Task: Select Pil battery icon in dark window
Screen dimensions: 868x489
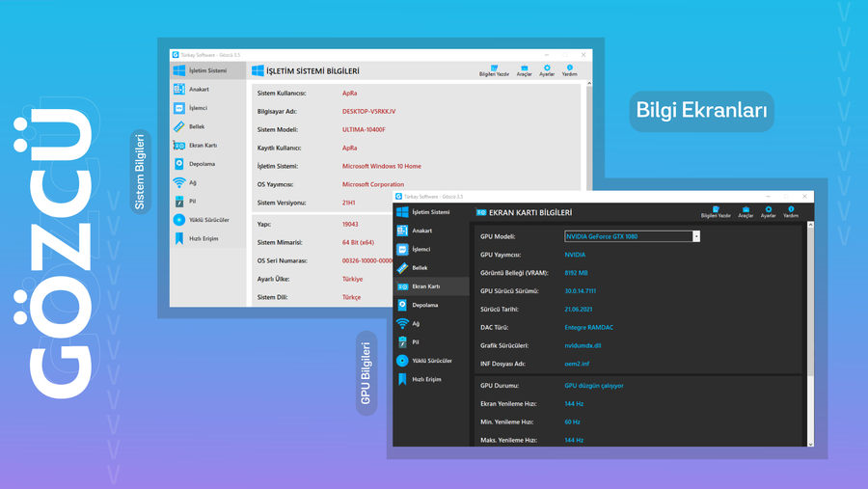Action: tap(402, 342)
